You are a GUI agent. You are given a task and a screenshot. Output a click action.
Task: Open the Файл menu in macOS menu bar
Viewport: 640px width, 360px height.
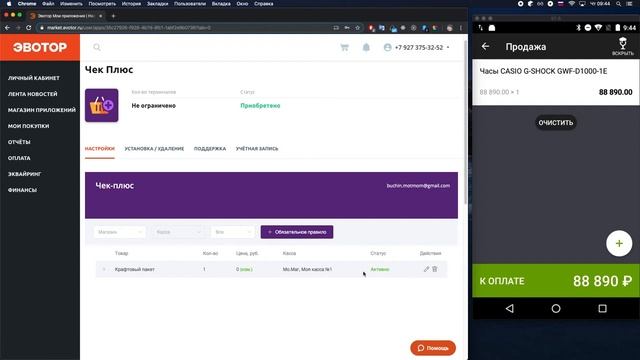48,4
